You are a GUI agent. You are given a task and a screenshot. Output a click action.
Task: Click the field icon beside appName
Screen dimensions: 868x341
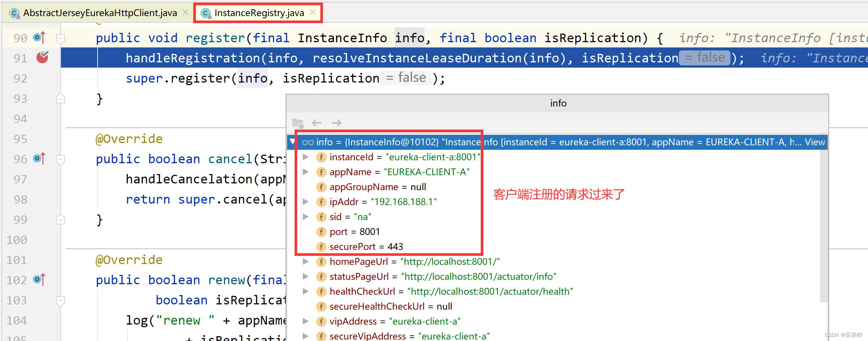coord(321,172)
